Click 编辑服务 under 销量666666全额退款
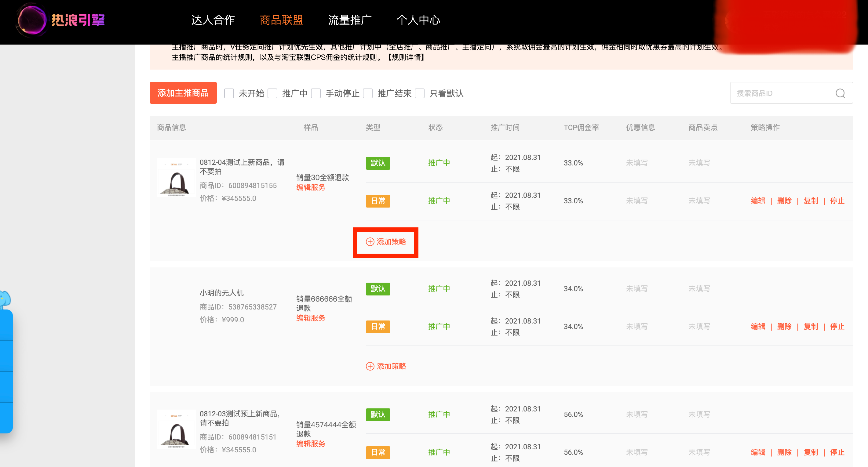The image size is (868, 467). click(311, 318)
